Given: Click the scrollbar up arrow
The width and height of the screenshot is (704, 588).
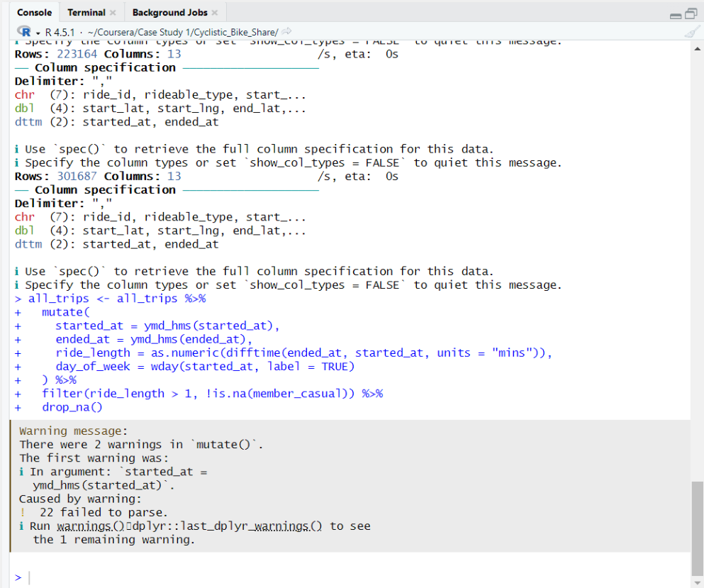Looking at the screenshot, I should click(x=696, y=48).
